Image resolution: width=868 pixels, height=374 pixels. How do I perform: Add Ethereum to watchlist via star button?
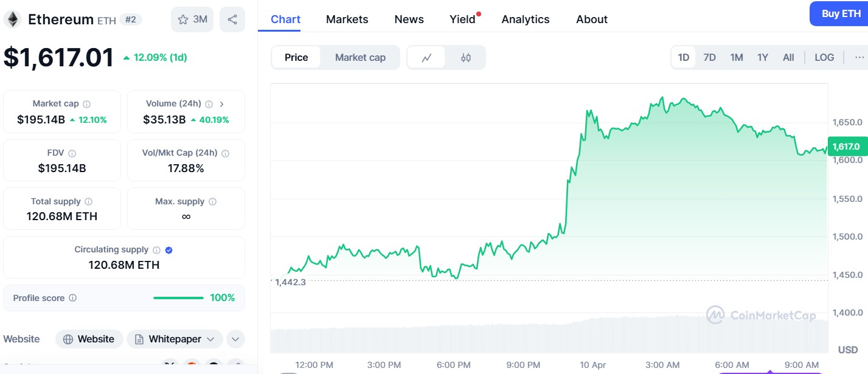192,19
